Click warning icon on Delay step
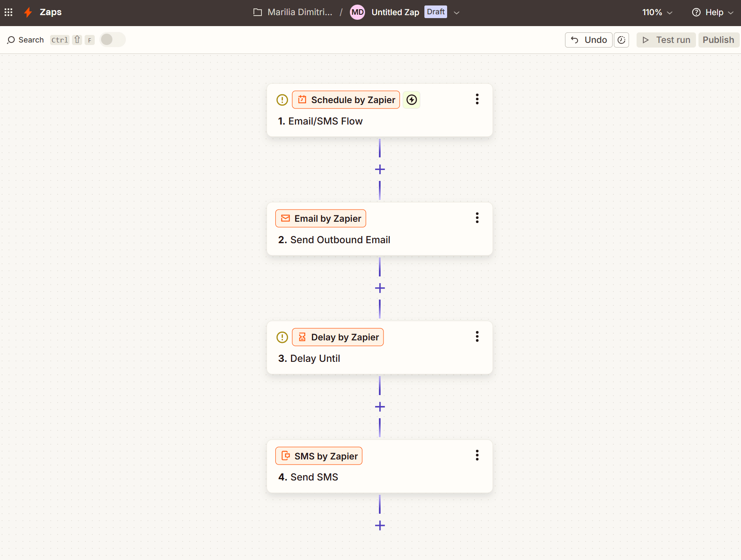 pyautogui.click(x=282, y=337)
